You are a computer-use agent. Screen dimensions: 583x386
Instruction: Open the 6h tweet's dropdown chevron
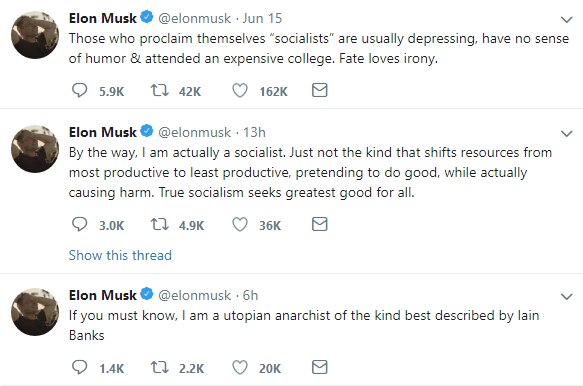coord(566,296)
